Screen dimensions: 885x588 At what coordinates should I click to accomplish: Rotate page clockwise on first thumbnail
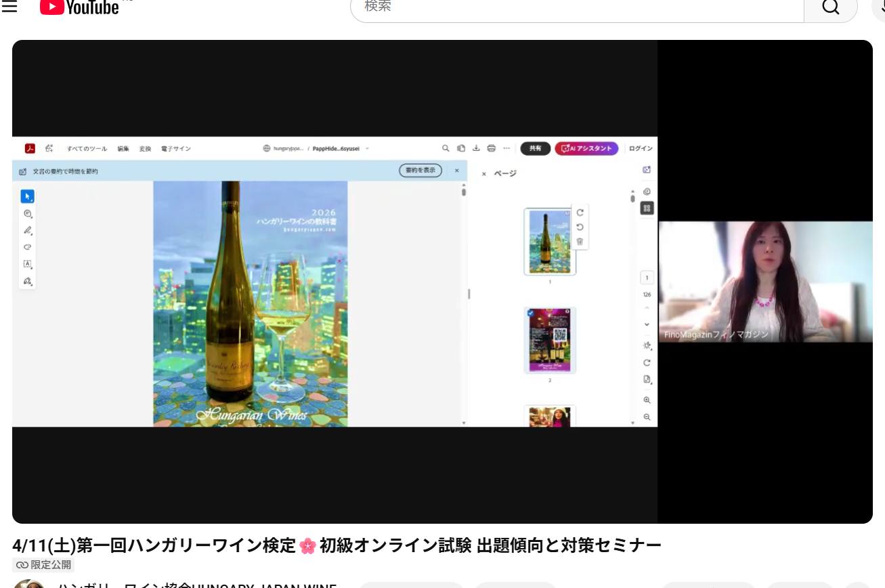[580, 212]
